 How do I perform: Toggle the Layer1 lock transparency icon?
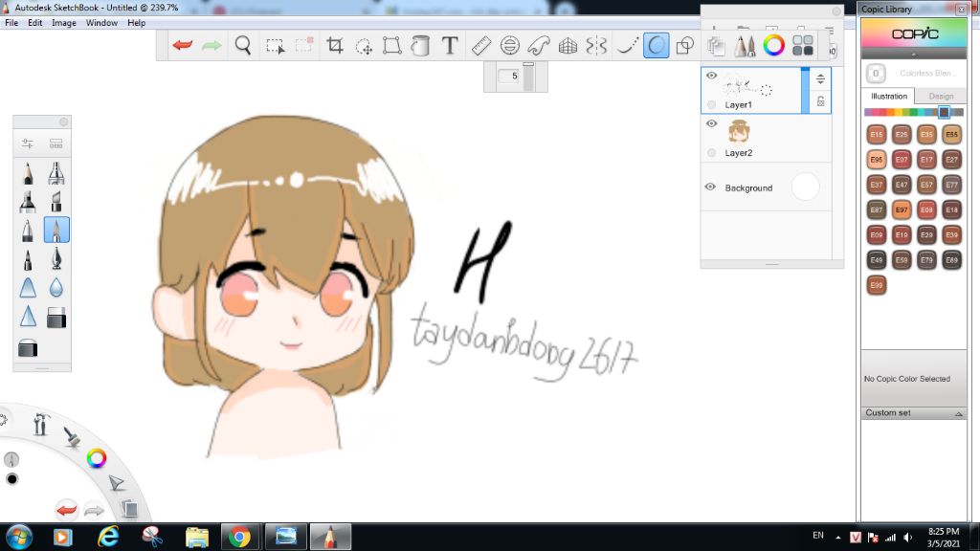(820, 101)
